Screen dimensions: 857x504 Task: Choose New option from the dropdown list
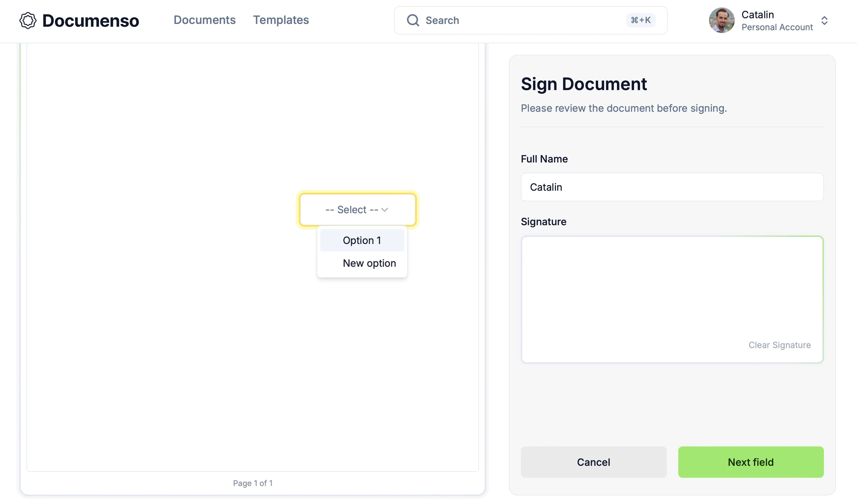coord(369,263)
